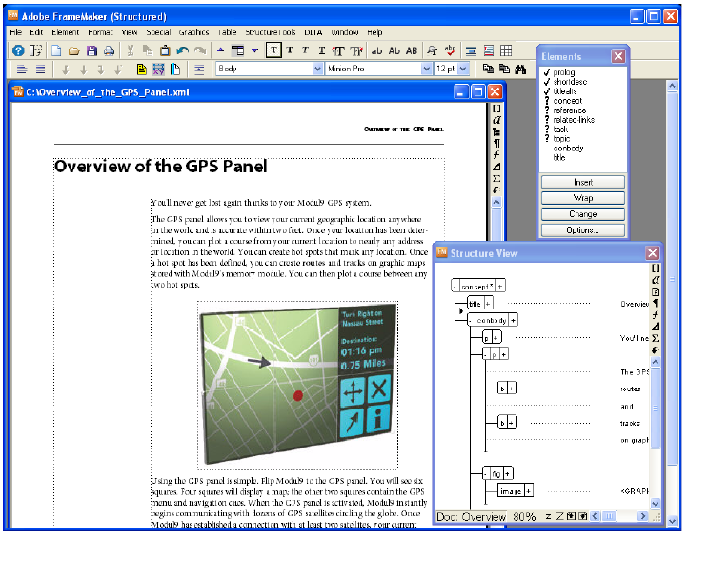Apply lowercase with the 'ab' icon
This screenshot has height=578, width=728.
point(377,51)
